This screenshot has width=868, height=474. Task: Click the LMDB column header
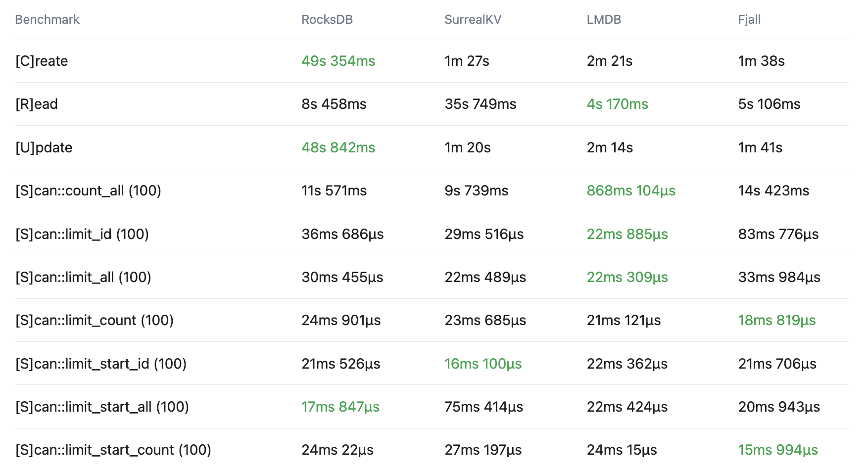(x=604, y=19)
